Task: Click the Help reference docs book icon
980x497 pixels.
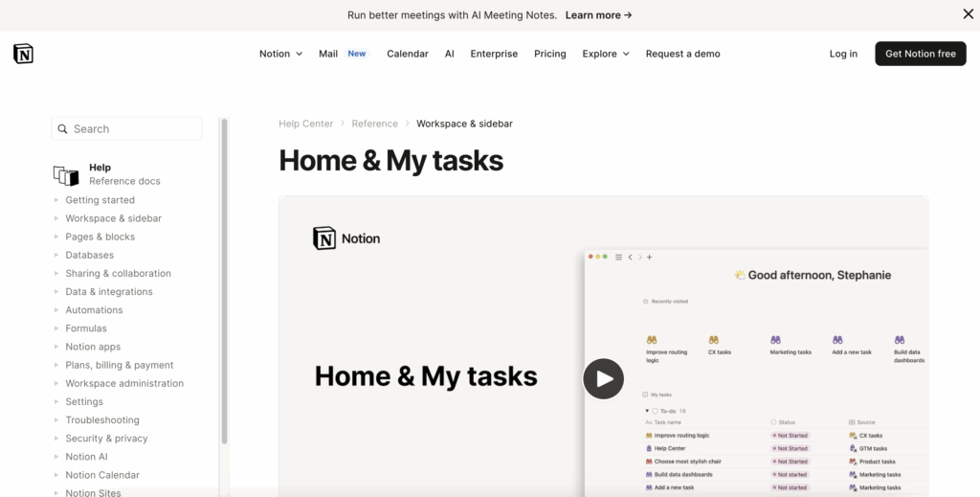Action: pos(65,174)
